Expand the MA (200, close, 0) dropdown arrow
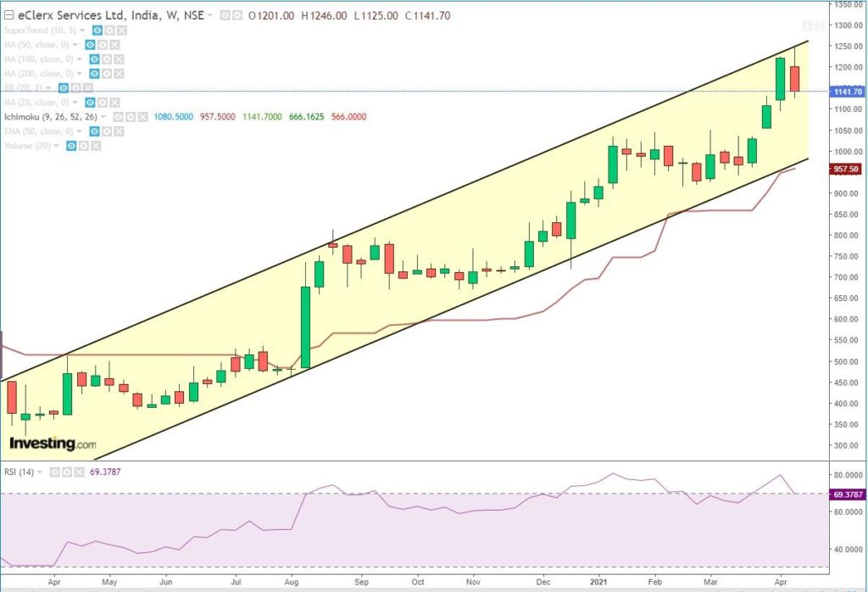 pyautogui.click(x=80, y=74)
